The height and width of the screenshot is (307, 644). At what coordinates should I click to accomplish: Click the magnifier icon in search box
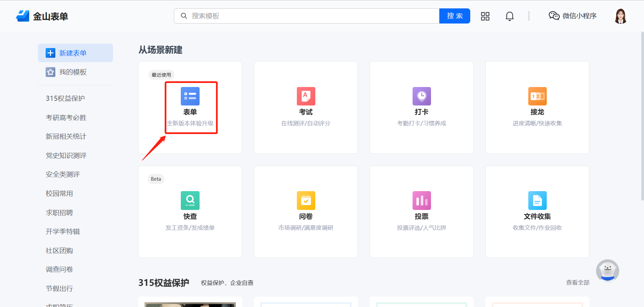pos(184,16)
